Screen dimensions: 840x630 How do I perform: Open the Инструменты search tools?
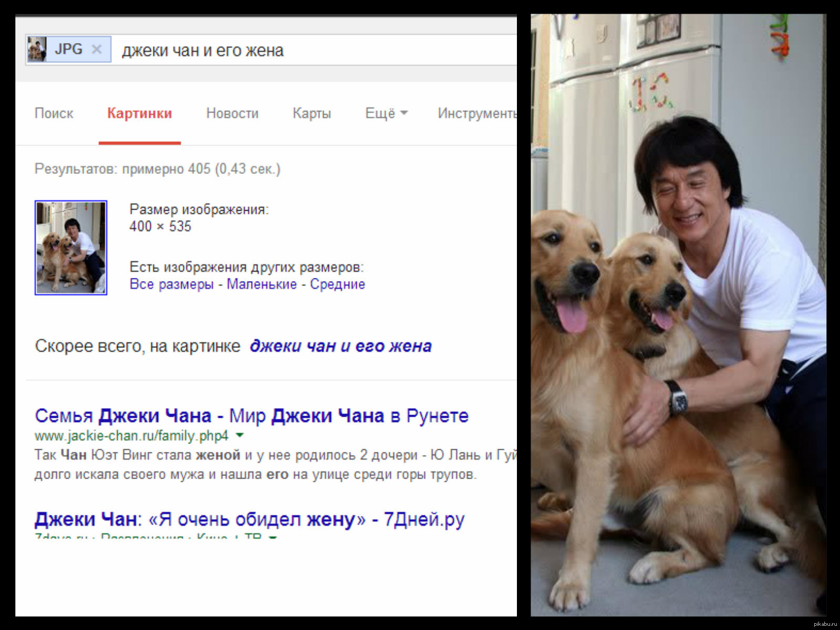click(x=476, y=113)
